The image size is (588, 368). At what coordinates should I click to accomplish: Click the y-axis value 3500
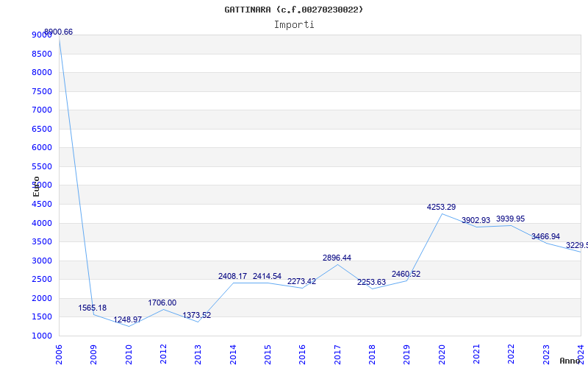[x=42, y=242]
